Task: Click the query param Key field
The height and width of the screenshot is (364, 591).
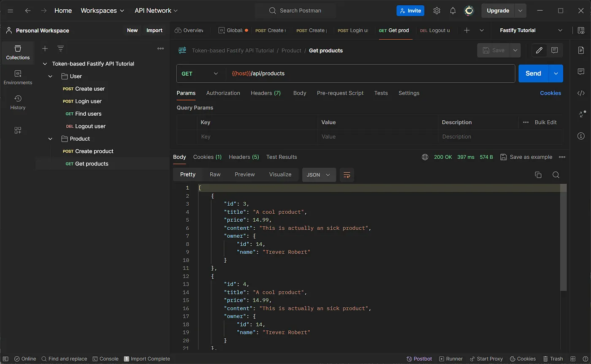Action: (257, 137)
